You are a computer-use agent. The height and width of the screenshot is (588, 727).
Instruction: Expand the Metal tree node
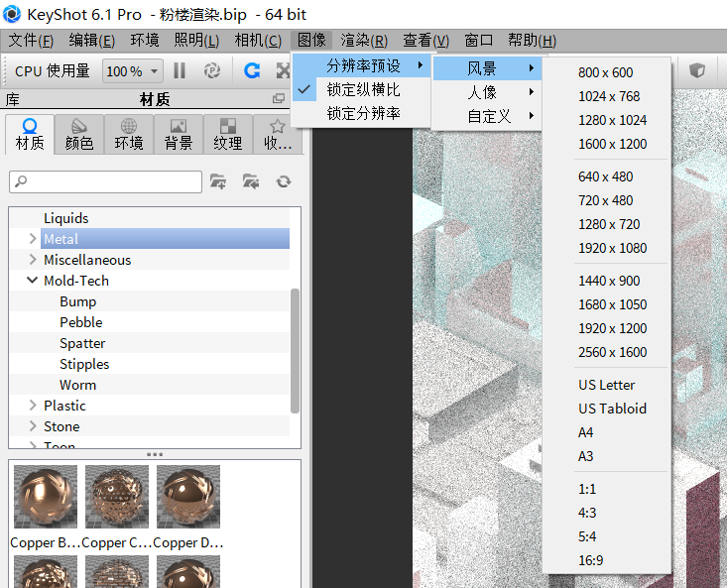tap(33, 239)
